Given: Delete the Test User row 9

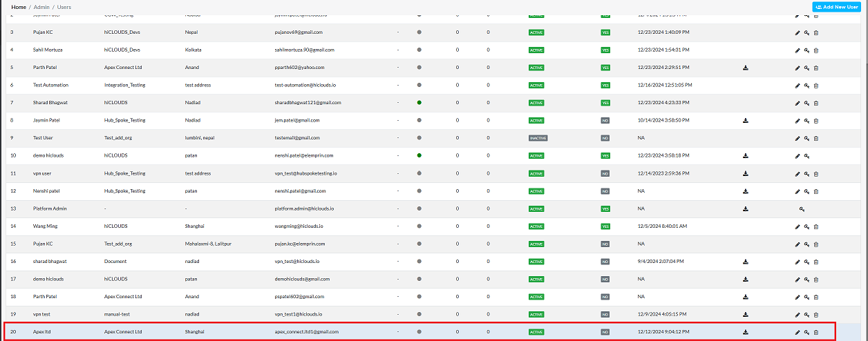Looking at the screenshot, I should click(815, 138).
